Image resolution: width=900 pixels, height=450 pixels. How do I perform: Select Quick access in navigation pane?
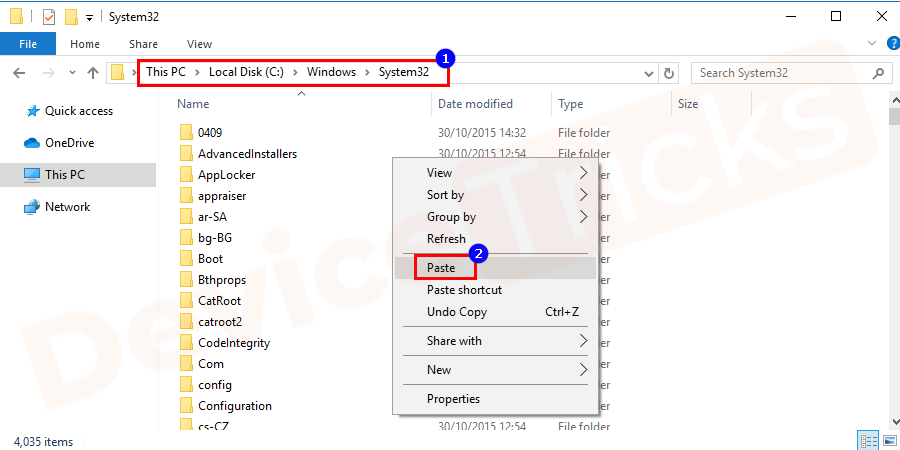coord(79,111)
